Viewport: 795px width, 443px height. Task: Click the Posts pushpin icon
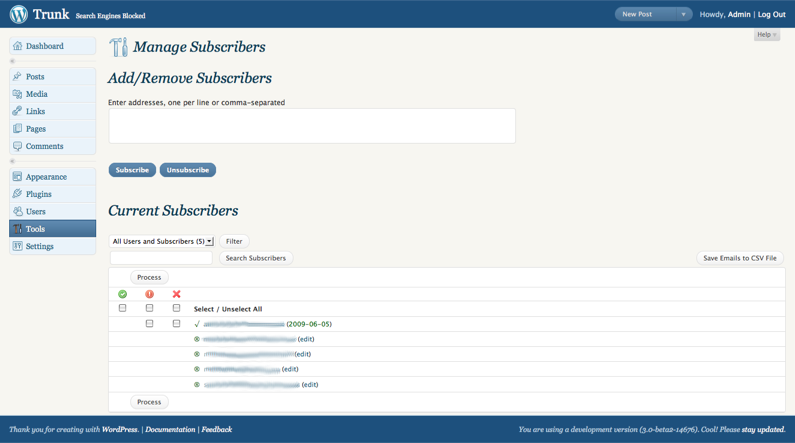click(x=18, y=77)
